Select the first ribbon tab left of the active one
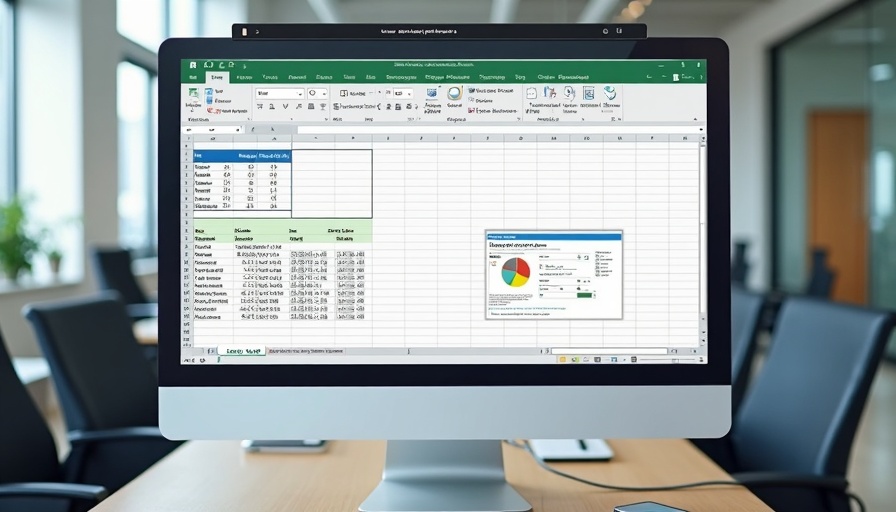This screenshot has width=896, height=512. coord(193,77)
